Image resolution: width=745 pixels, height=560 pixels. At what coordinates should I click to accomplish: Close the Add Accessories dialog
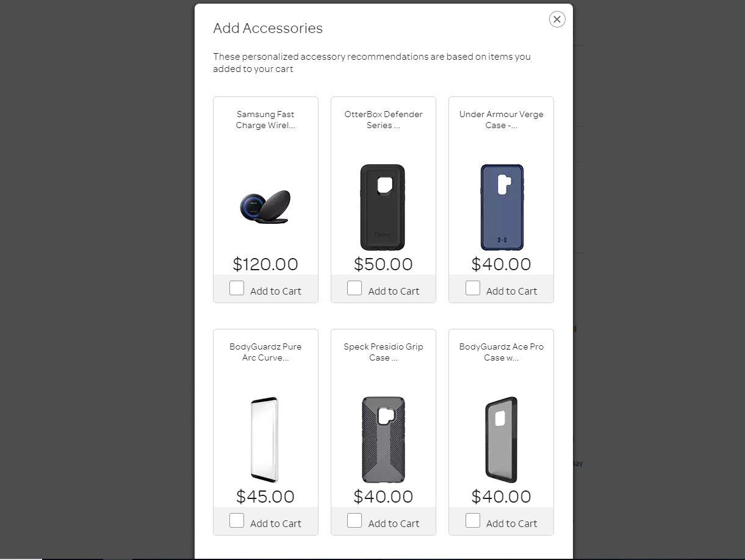coord(556,20)
